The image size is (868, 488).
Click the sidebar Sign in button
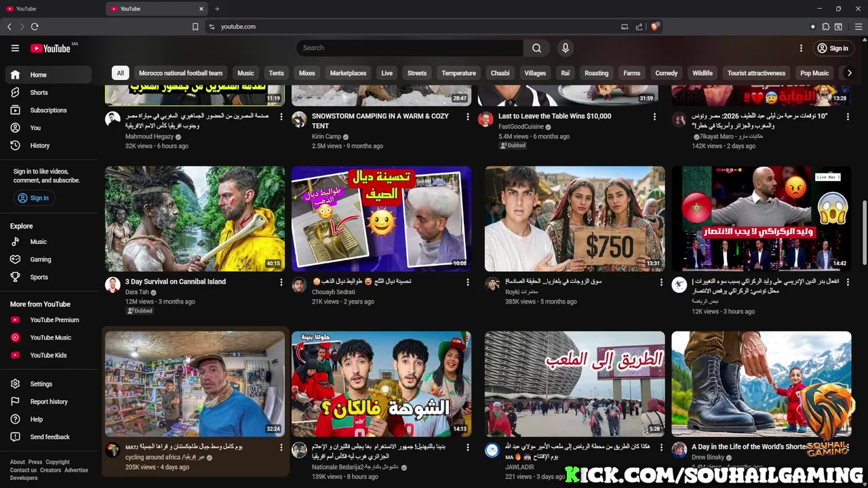[33, 198]
